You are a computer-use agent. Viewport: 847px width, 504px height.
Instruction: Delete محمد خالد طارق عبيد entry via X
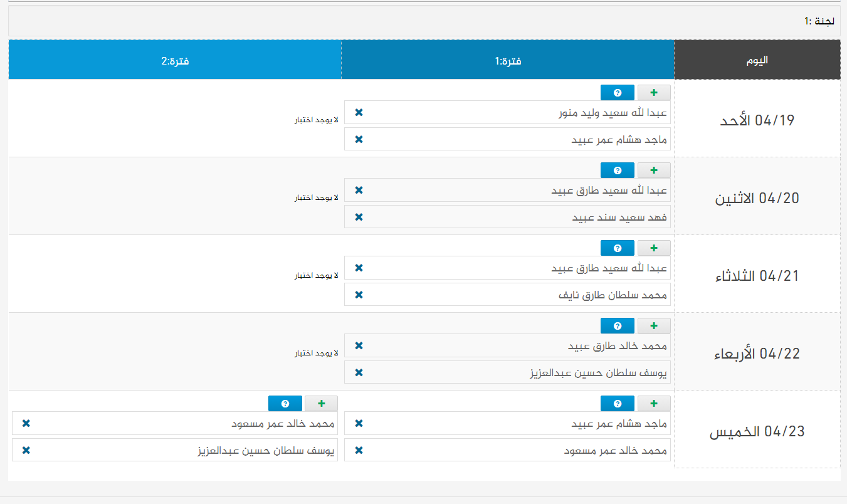[359, 345]
